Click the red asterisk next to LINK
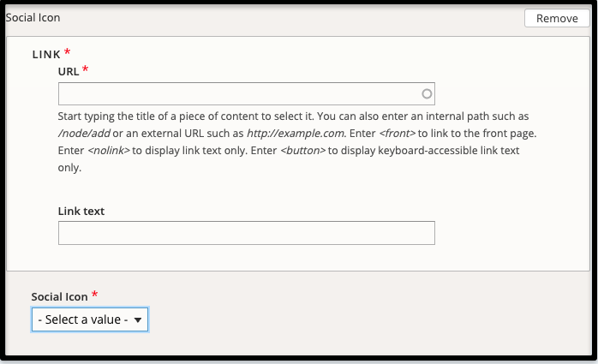This screenshot has width=598, height=364. 67,51
